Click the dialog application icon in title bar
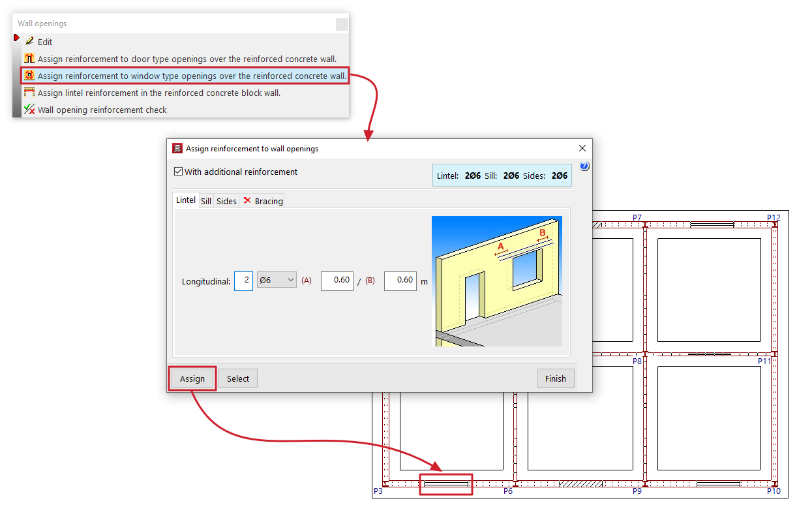 click(x=177, y=148)
